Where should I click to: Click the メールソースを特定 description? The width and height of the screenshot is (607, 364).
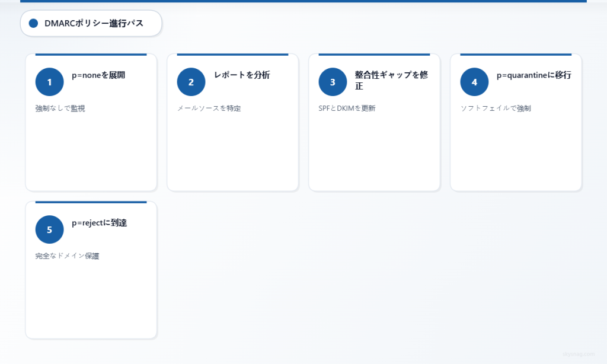pyautogui.click(x=209, y=108)
